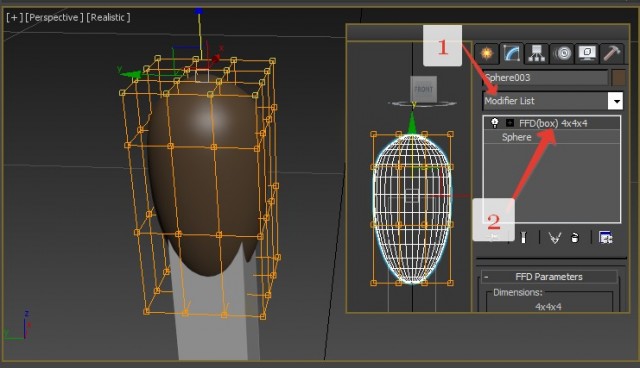Open the Hierarchy panel tab
640x368 pixels.
click(x=537, y=53)
